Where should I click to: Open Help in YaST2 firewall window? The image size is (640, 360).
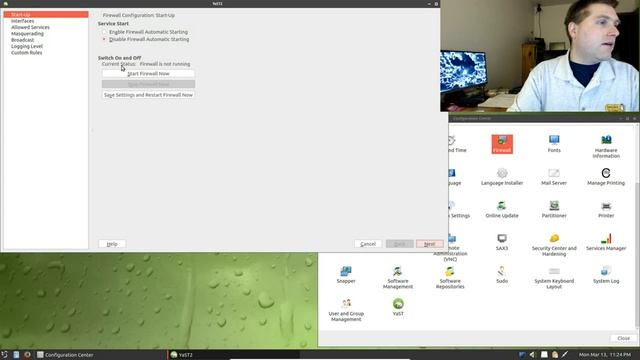[x=112, y=244]
